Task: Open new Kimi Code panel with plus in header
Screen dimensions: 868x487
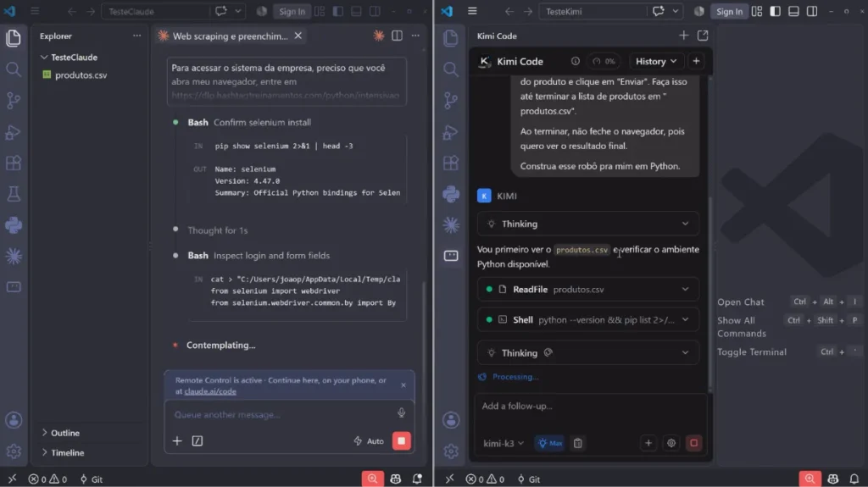Action: click(684, 36)
